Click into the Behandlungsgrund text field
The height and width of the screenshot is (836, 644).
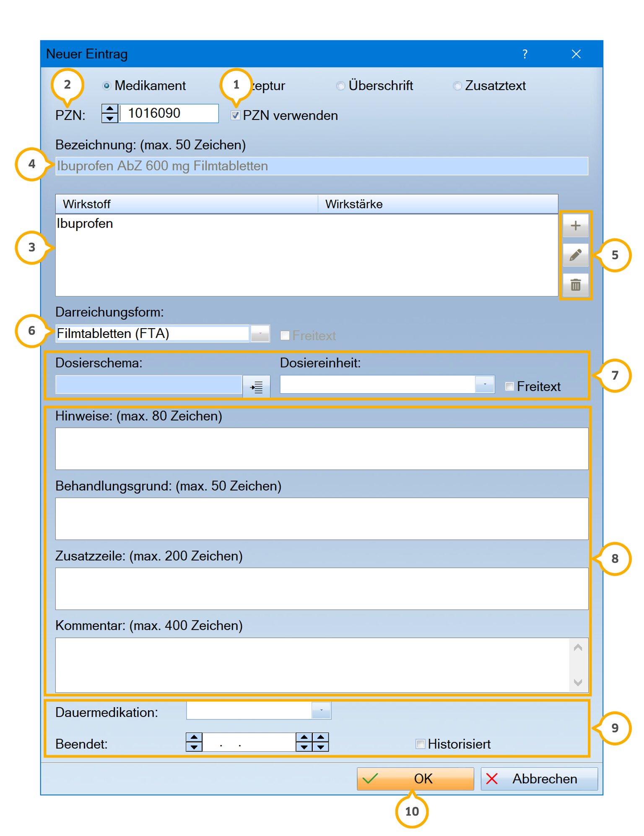point(322,519)
